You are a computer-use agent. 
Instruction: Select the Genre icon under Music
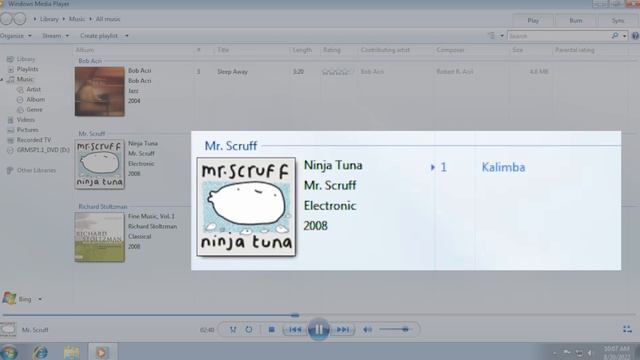point(20,110)
